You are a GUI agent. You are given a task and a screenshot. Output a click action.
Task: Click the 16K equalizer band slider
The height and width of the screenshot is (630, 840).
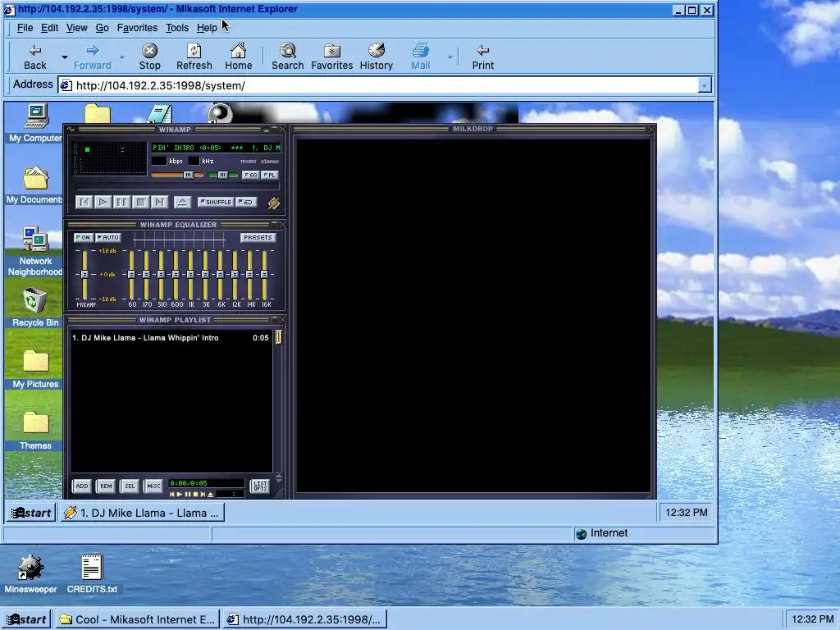tap(265, 274)
